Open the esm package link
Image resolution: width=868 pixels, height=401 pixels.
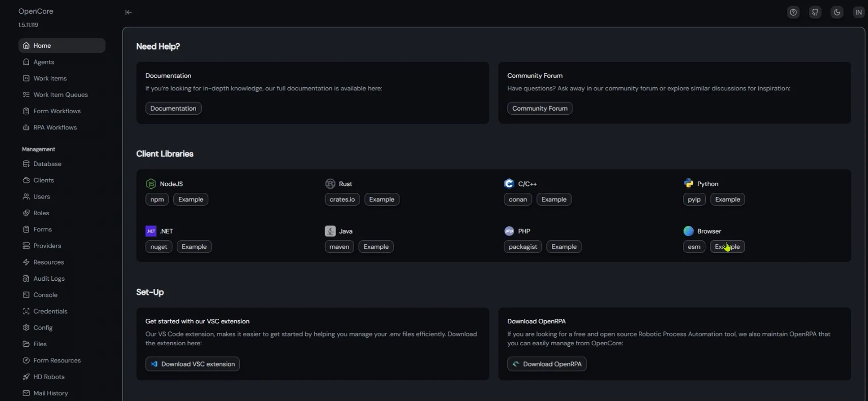coord(694,247)
